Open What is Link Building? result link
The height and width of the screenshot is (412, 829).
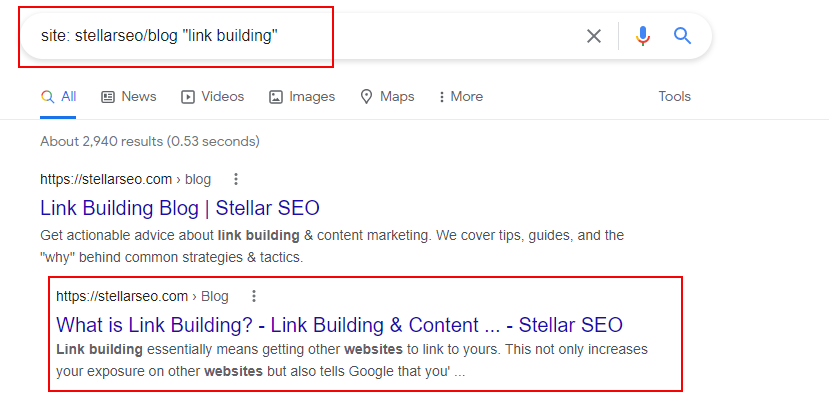[x=339, y=325]
